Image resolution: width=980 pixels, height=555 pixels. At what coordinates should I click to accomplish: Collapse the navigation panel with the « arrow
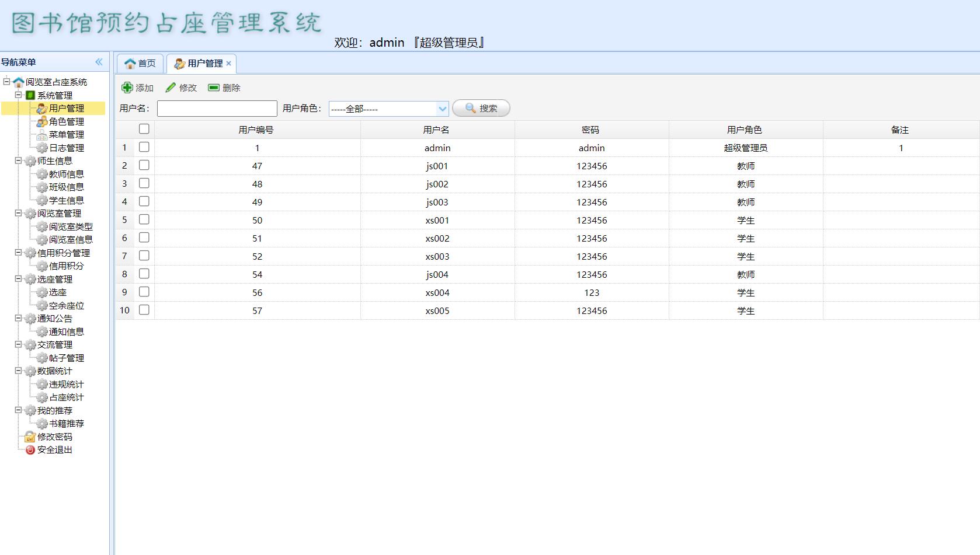pos(99,61)
